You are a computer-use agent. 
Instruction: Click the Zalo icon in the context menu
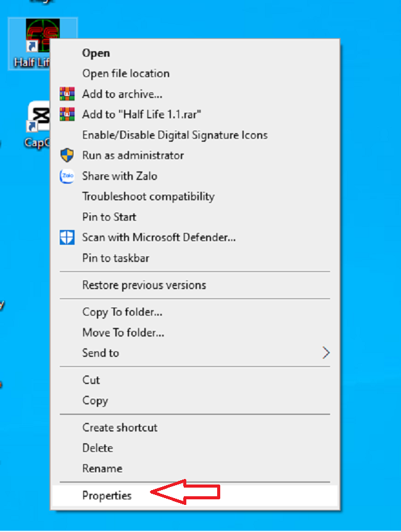pyautogui.click(x=67, y=176)
